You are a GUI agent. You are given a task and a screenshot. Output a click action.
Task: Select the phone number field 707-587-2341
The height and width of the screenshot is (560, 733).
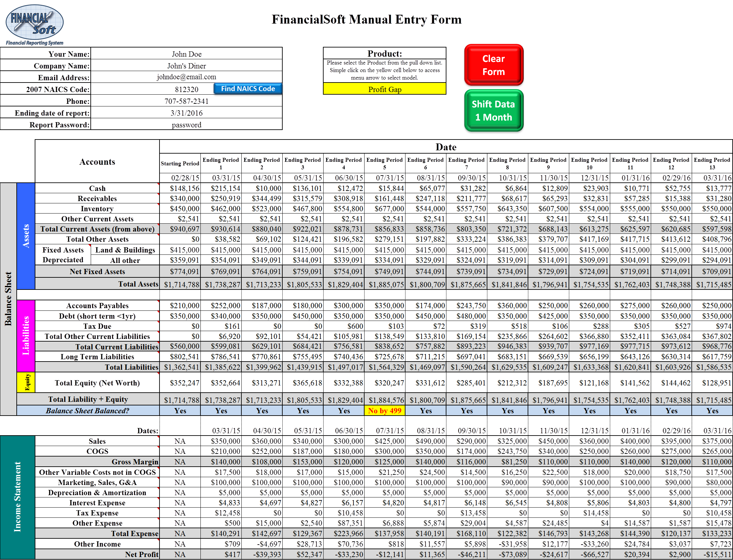[186, 101]
